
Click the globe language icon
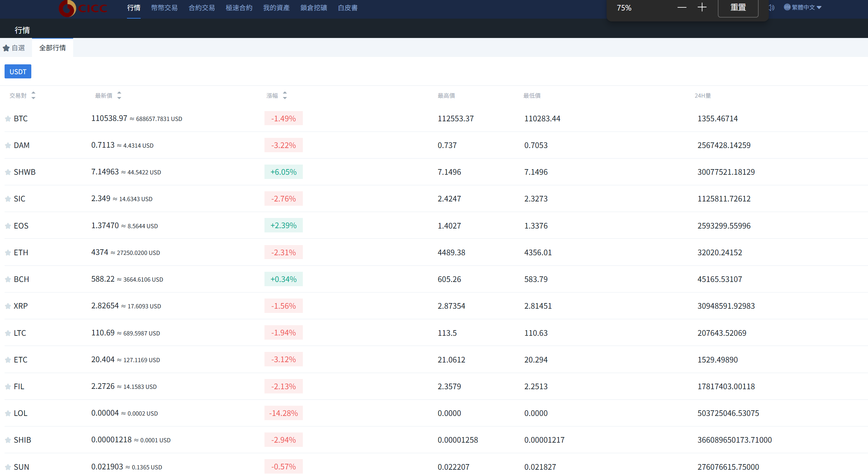click(787, 7)
